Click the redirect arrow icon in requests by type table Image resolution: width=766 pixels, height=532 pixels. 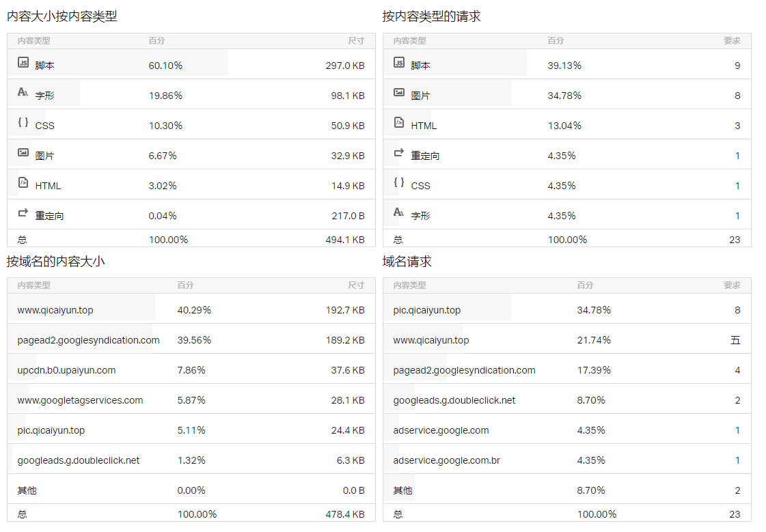pyautogui.click(x=399, y=152)
